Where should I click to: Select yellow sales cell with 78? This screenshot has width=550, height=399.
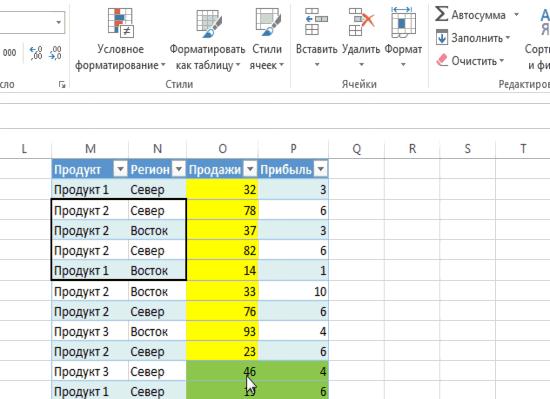coord(222,210)
